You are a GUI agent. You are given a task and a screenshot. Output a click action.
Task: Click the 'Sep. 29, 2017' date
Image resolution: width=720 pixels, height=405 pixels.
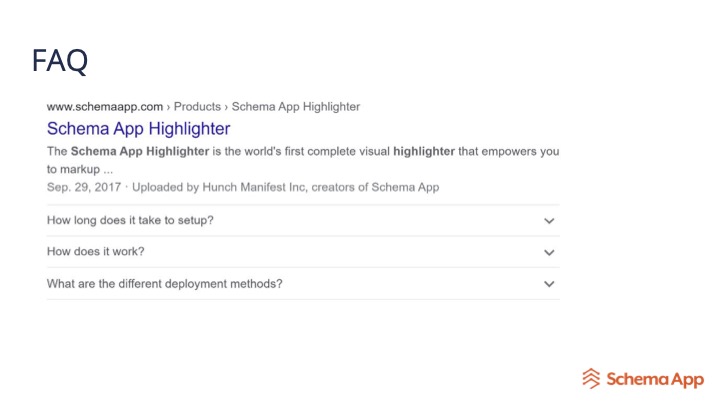pos(84,187)
